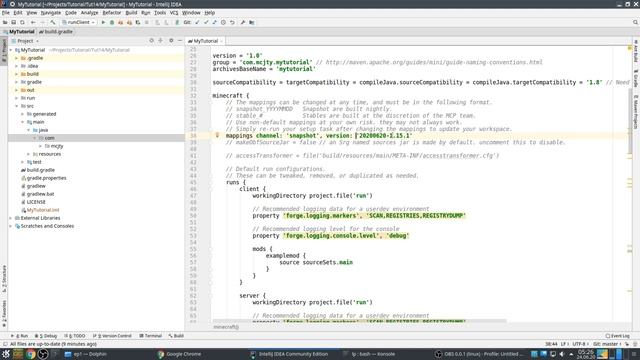Navigate Forward using the right arrow icon
This screenshot has height=360, width=640.
[42, 22]
